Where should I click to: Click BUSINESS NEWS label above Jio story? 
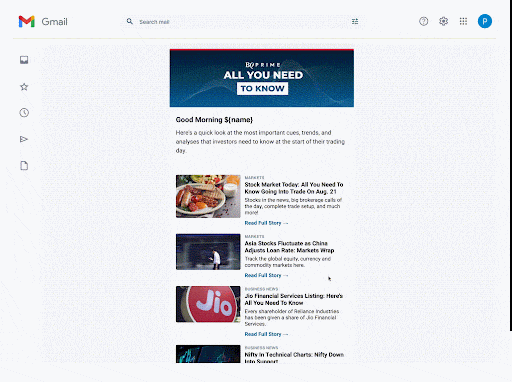click(x=261, y=289)
